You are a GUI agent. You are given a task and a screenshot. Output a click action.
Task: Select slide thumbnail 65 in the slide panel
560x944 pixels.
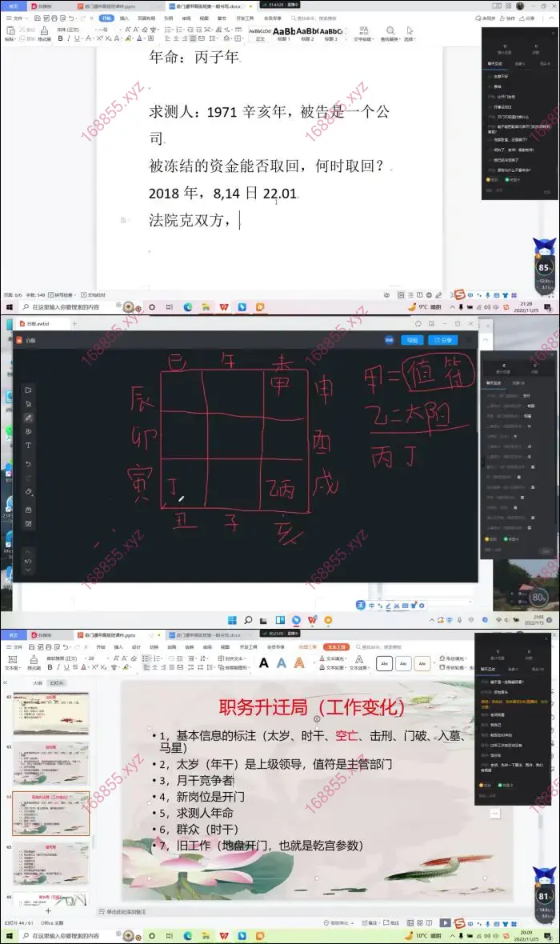50,864
